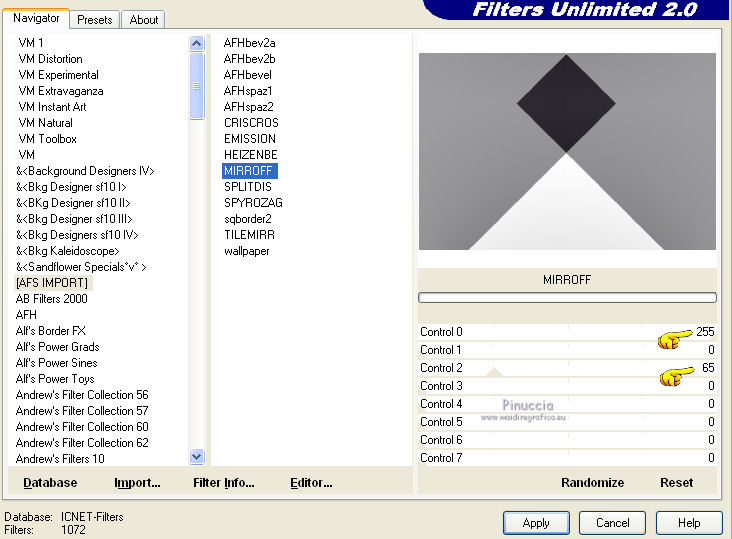Select the SPLITDIS filter
Screen dimensions: 732x539
click(x=247, y=187)
